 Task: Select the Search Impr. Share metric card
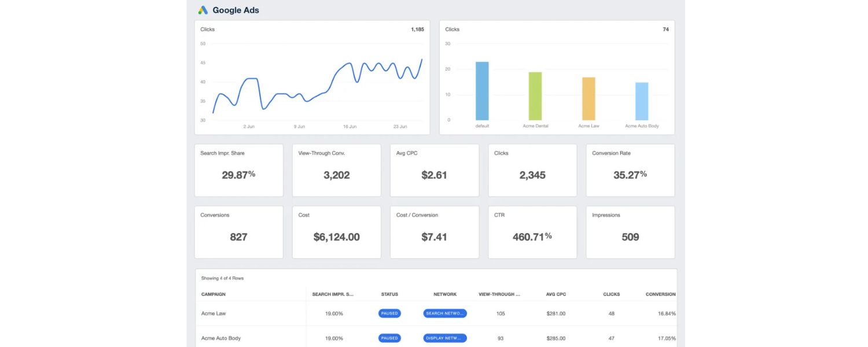(x=238, y=171)
